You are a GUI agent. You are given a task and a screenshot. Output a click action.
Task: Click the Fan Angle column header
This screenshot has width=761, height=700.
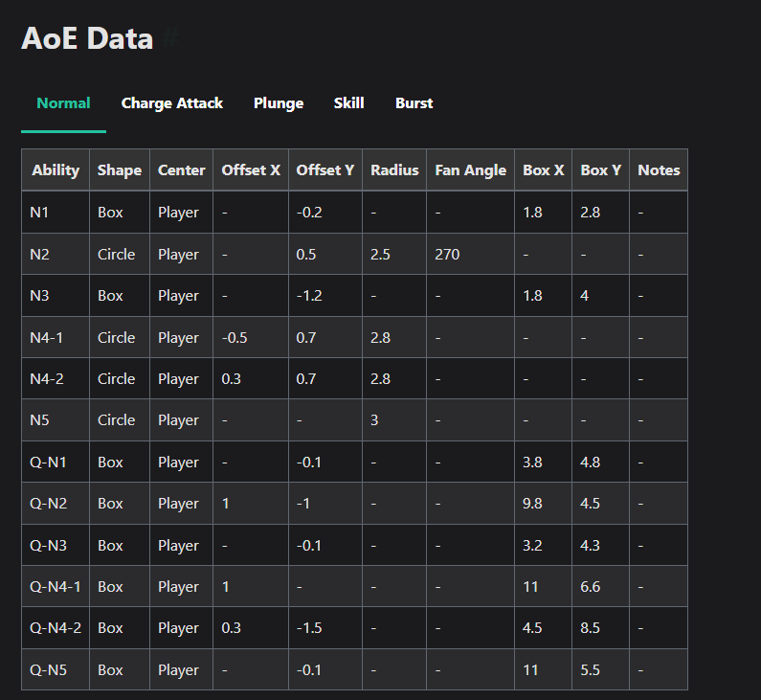point(470,169)
